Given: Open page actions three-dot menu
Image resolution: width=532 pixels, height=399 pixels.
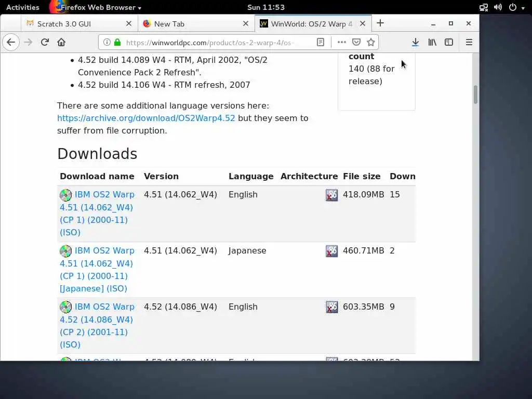Looking at the screenshot, I should [342, 43].
